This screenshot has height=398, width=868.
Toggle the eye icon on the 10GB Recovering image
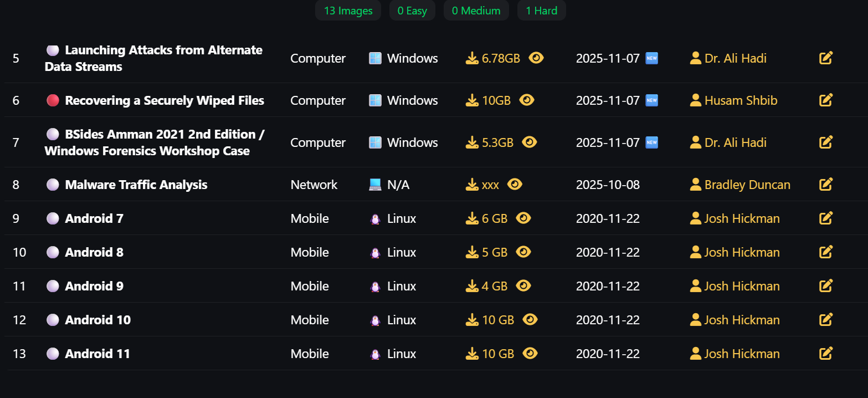527,100
